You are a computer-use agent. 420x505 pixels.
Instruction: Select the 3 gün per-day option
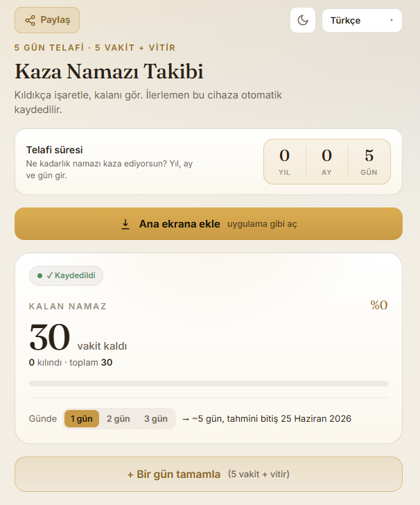(156, 419)
